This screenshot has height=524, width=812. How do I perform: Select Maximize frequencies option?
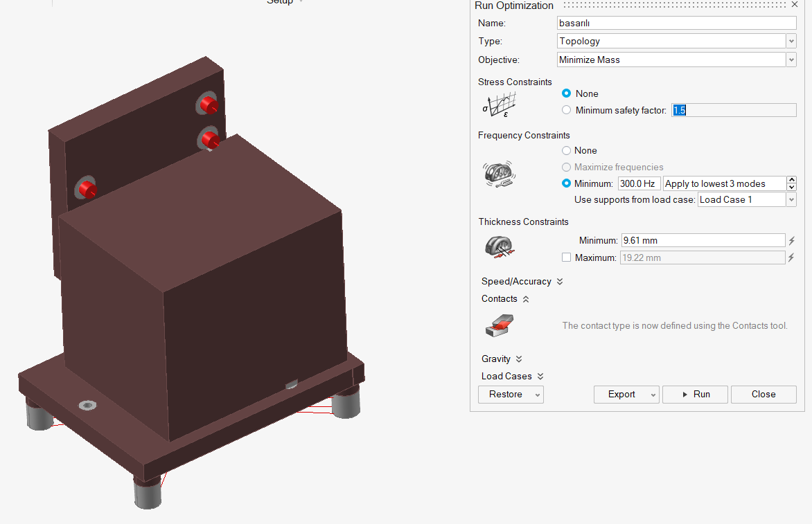pyautogui.click(x=567, y=167)
